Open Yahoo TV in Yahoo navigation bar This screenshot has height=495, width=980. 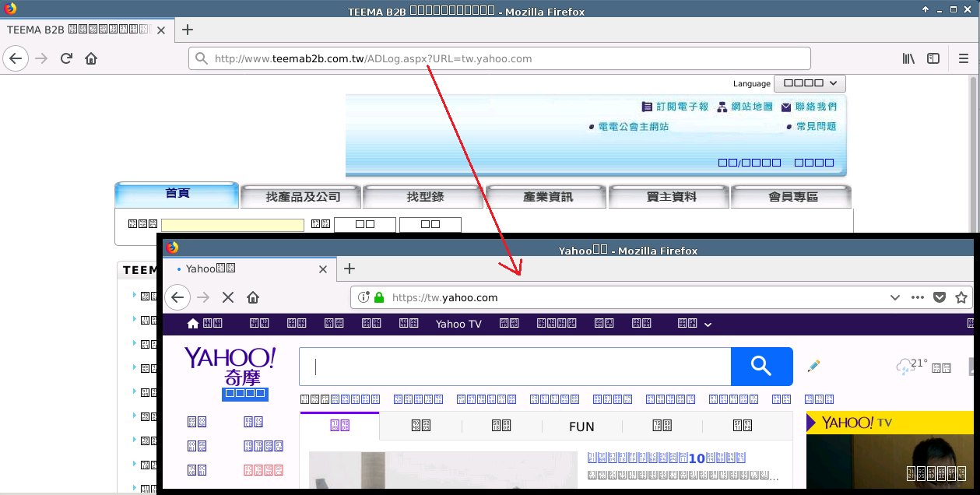click(458, 324)
